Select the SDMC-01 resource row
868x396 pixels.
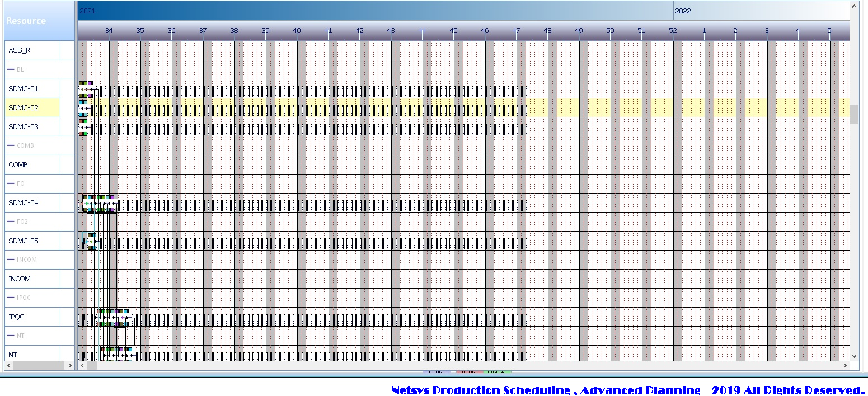tap(32, 88)
